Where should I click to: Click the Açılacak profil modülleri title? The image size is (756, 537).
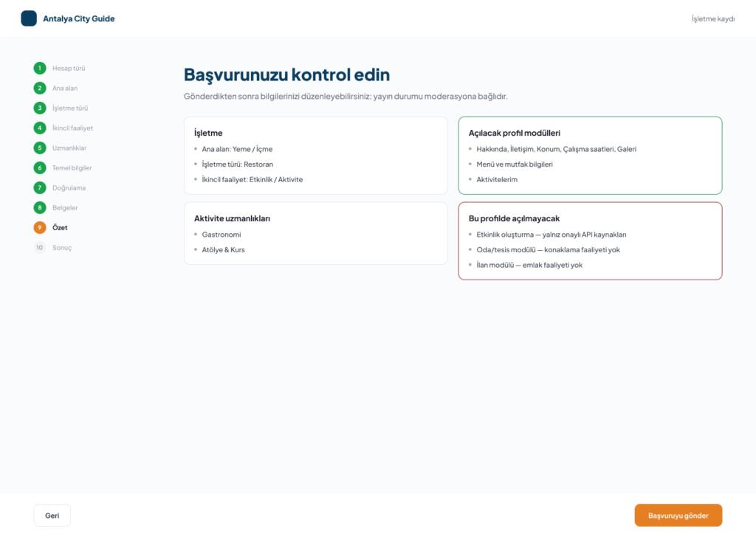[x=515, y=133]
